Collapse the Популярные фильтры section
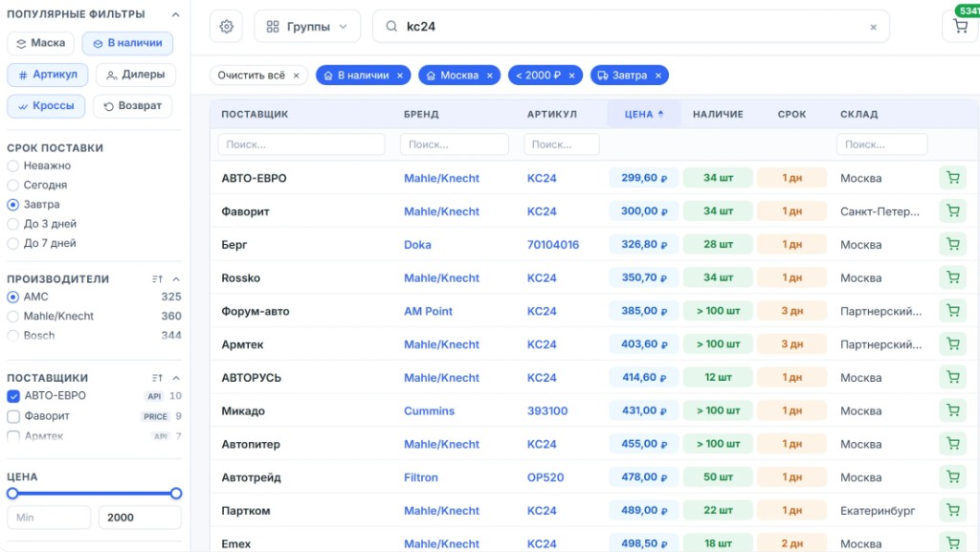 point(176,14)
